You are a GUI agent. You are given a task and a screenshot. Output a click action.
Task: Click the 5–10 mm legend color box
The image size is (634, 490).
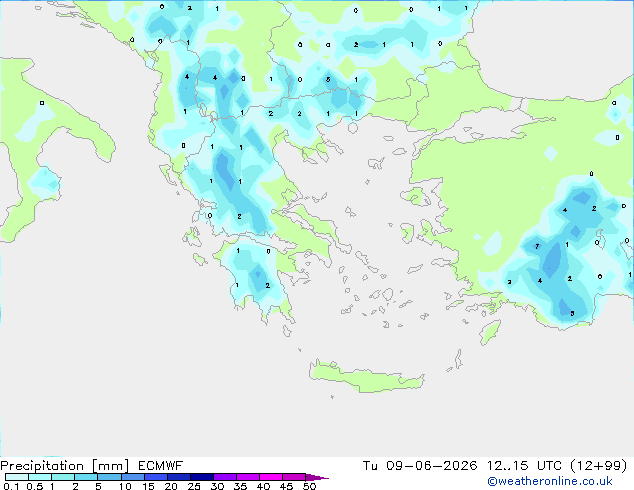click(109, 477)
